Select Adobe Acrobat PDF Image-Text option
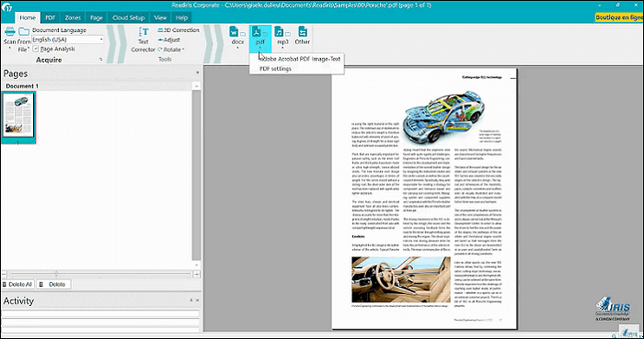This screenshot has height=339, width=644. [300, 59]
